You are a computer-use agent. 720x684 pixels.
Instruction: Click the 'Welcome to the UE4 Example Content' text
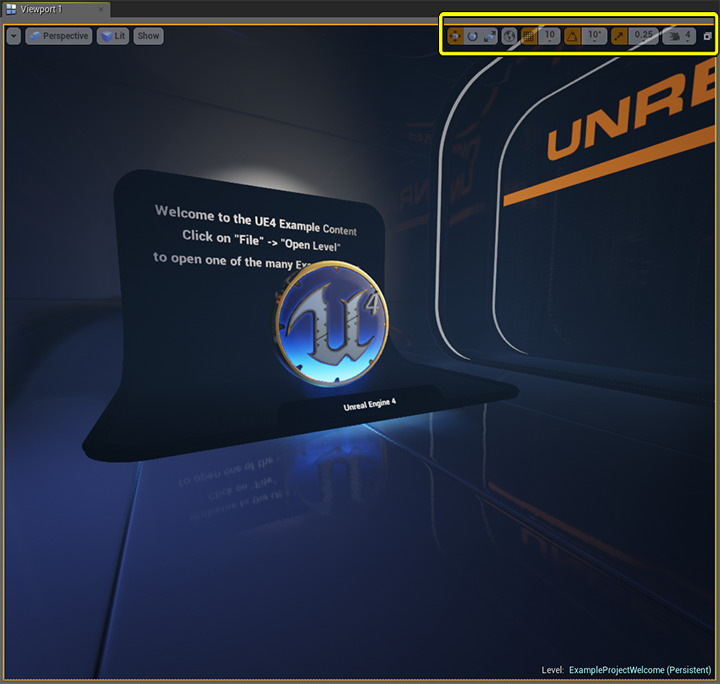[x=256, y=220]
